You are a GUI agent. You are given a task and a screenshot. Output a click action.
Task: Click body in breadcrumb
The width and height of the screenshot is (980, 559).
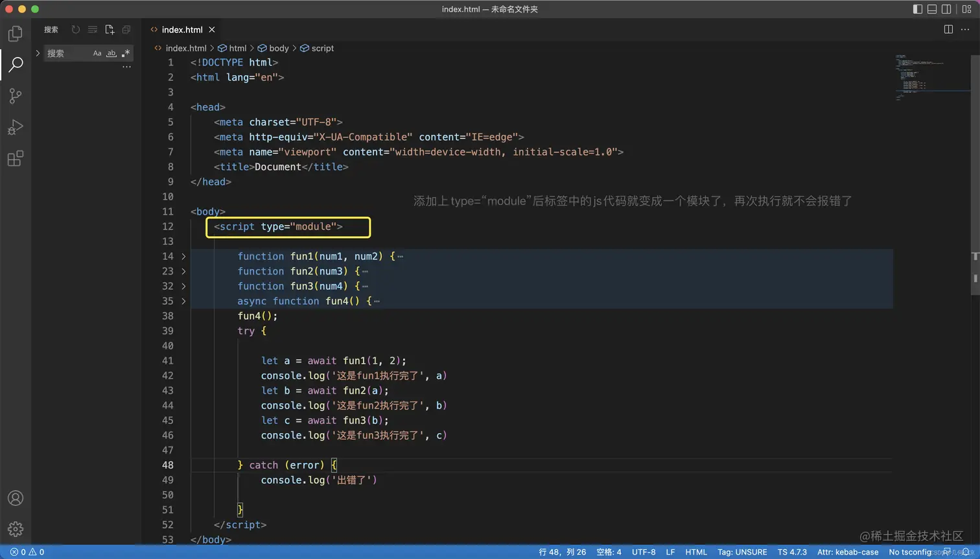(x=279, y=48)
